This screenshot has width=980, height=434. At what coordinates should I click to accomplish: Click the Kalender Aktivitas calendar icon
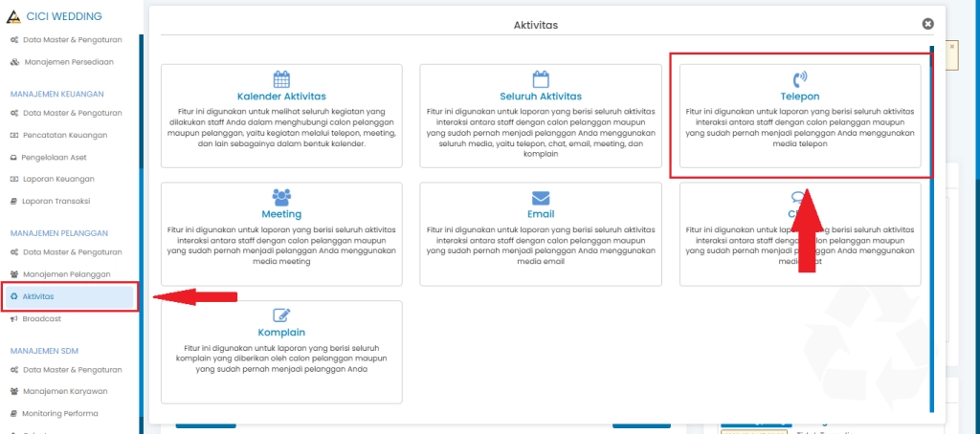pos(281,79)
